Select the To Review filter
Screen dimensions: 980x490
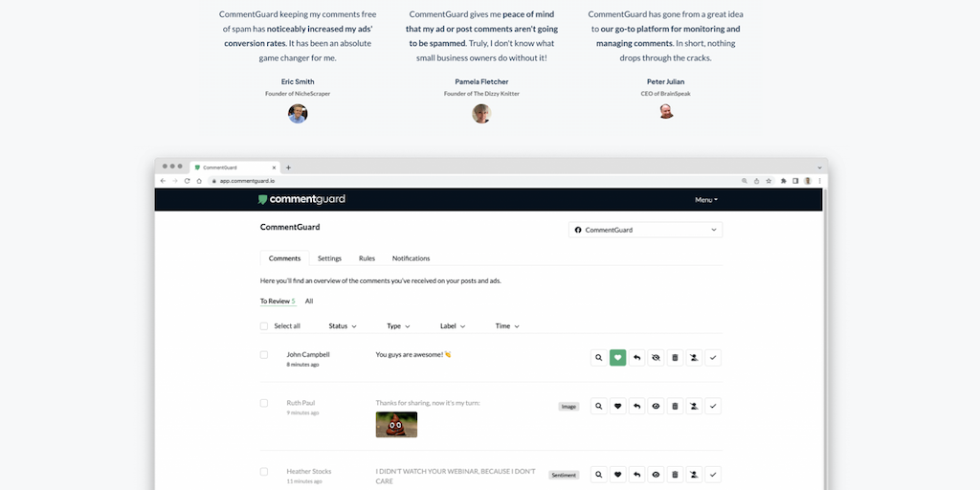(278, 301)
